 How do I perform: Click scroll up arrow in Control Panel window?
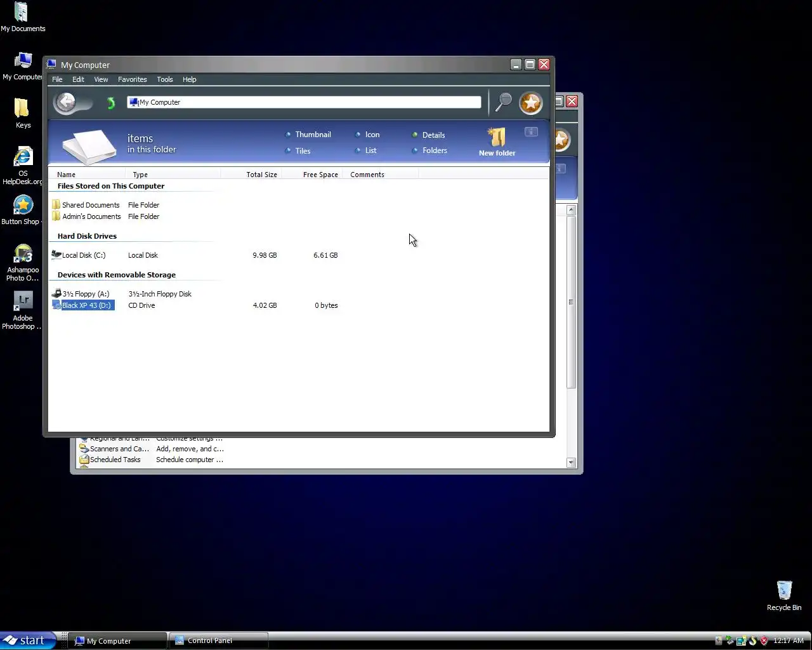pyautogui.click(x=571, y=209)
